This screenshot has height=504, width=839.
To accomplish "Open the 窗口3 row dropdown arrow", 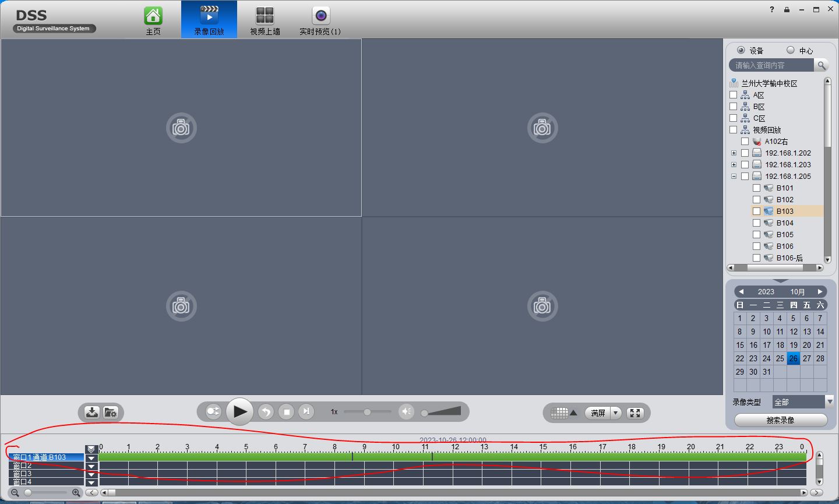I will [x=91, y=474].
